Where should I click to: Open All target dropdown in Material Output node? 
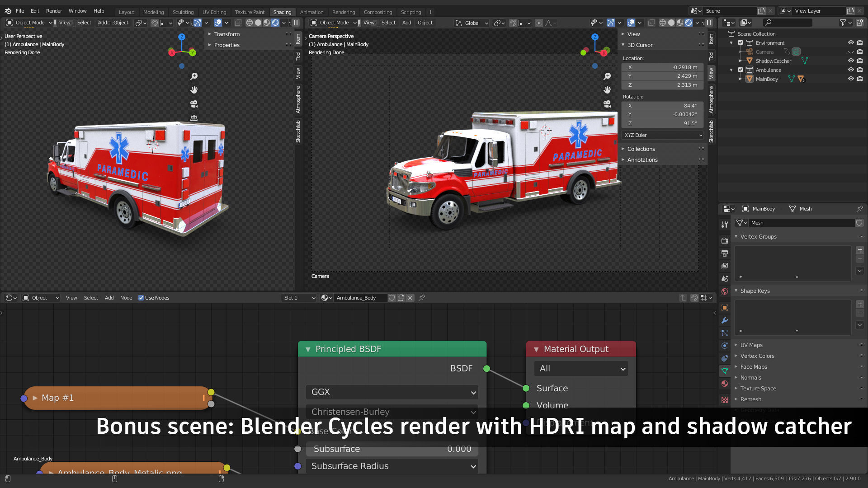pos(581,369)
